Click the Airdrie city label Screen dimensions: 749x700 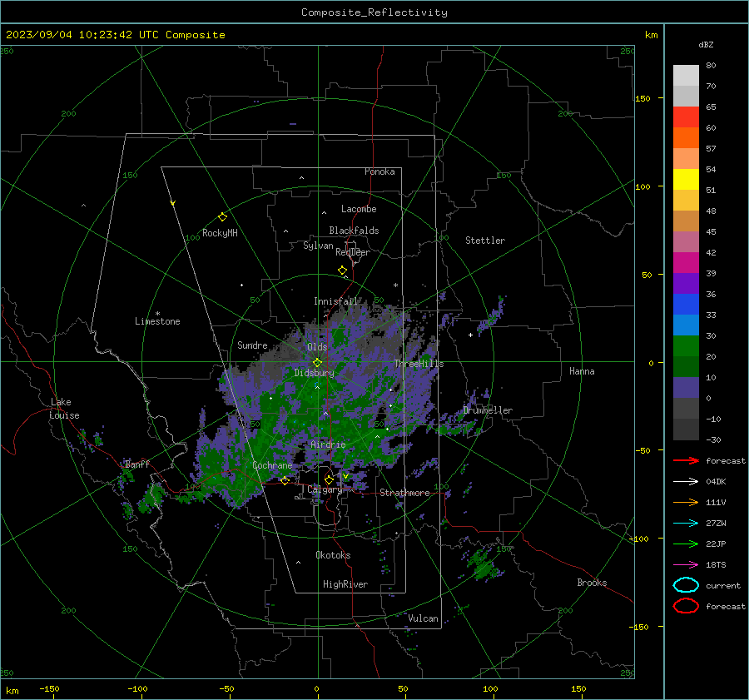pos(328,444)
